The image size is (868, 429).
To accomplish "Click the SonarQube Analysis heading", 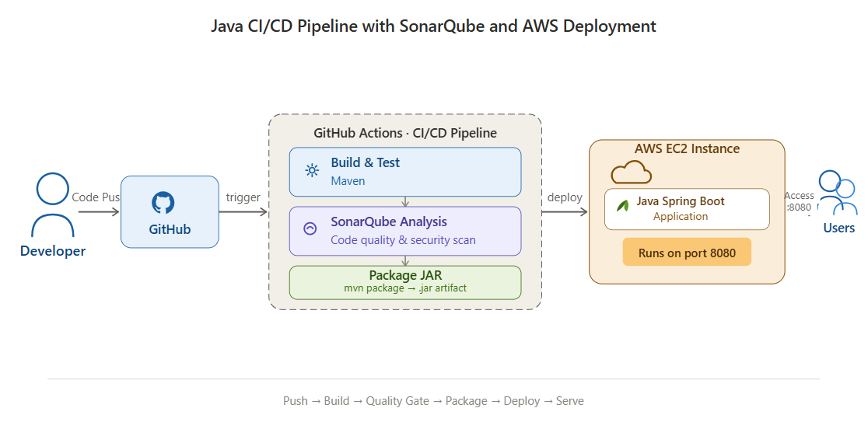I will click(x=389, y=221).
